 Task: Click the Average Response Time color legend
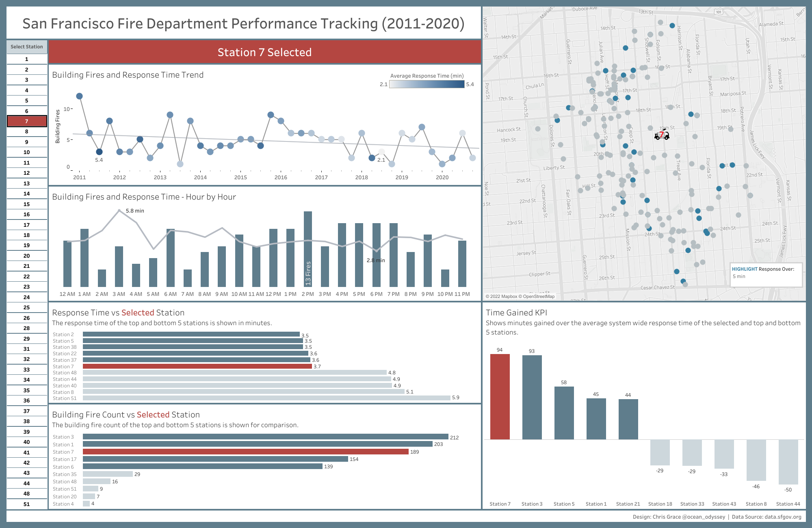427,84
